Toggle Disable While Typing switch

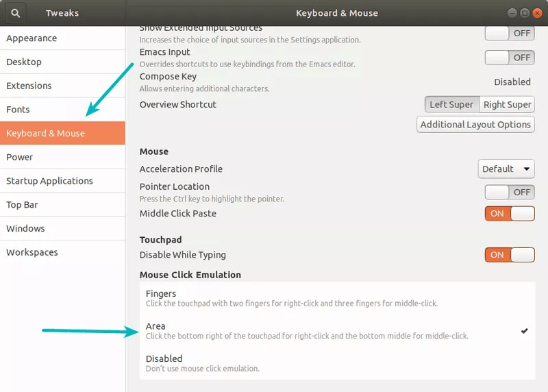click(x=509, y=255)
